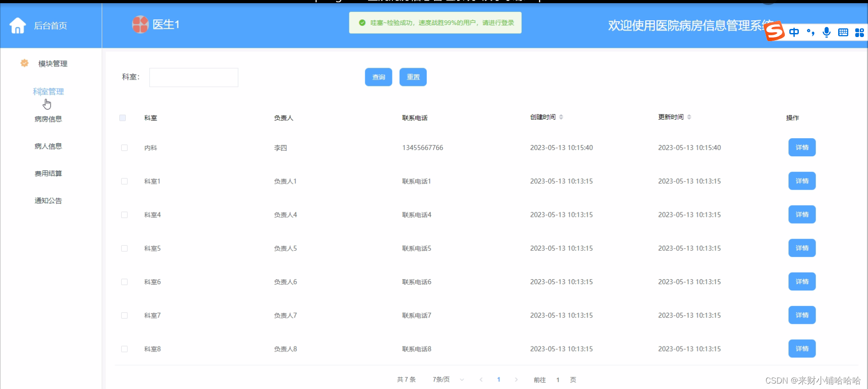
Task: Open the Sogou toolbox grid icon
Action: [859, 32]
